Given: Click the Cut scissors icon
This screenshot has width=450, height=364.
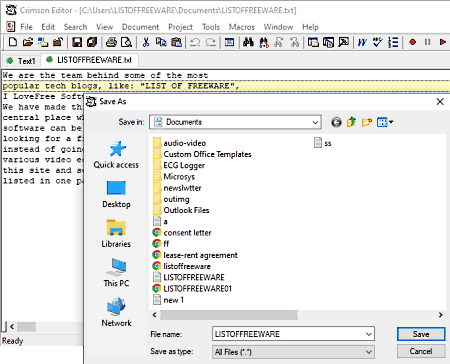Looking at the screenshot, I should [x=146, y=42].
